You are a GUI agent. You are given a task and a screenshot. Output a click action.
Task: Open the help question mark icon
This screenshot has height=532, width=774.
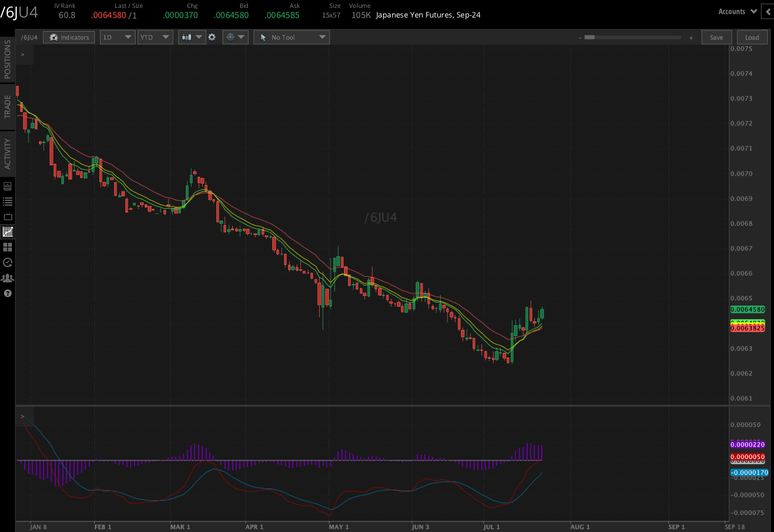pyautogui.click(x=7, y=293)
